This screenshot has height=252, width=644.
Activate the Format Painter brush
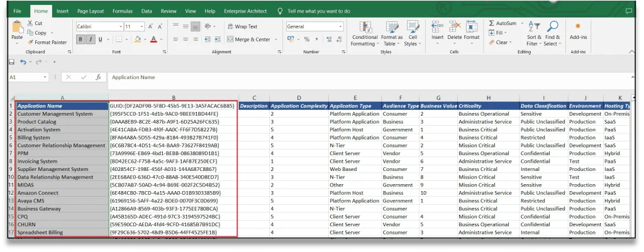click(x=47, y=42)
